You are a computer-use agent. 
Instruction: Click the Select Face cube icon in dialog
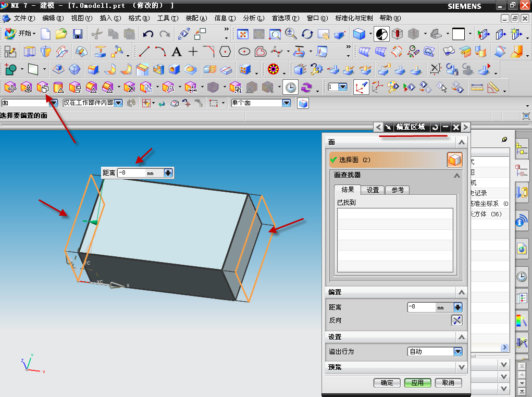[455, 159]
